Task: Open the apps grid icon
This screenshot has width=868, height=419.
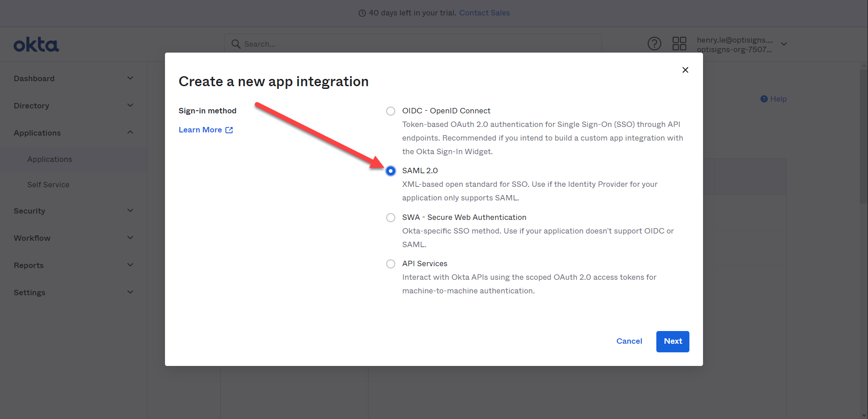Action: pos(679,44)
